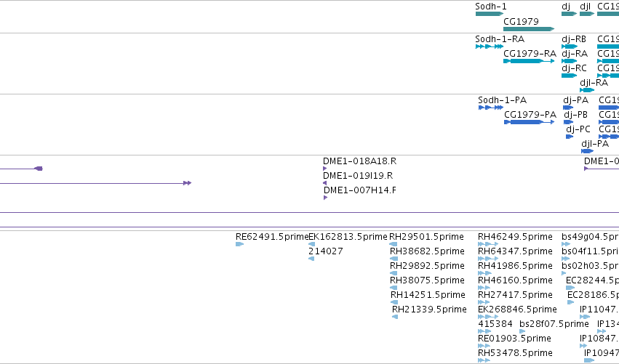
Task: Select the djl-RA transcript glyph
Action: [587, 90]
